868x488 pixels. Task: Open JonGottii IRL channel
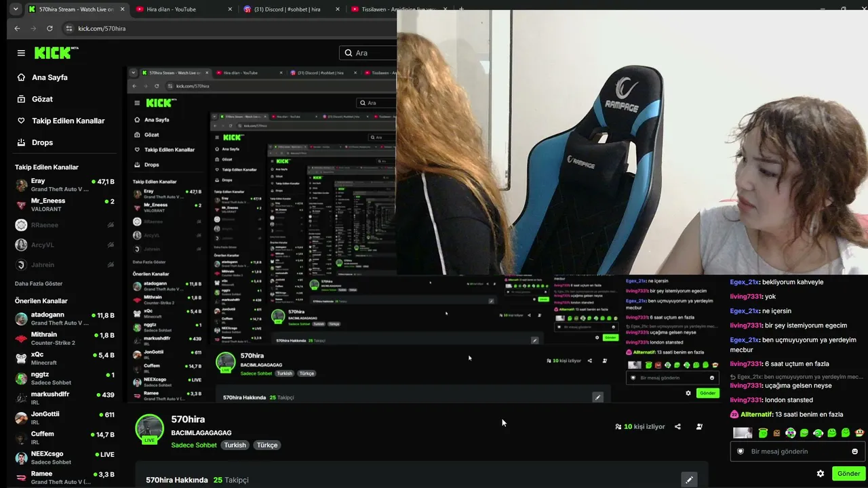[65, 418]
